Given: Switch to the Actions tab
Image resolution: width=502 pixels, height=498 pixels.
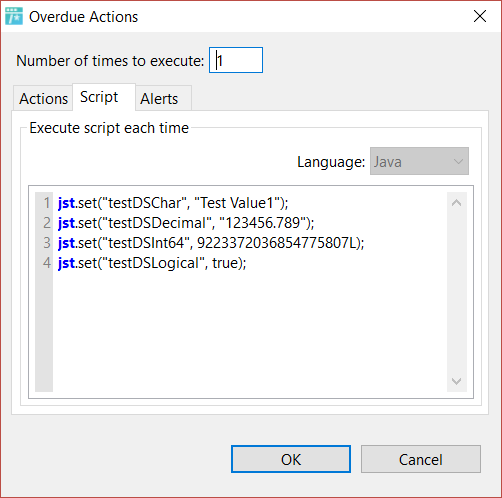Looking at the screenshot, I should tap(43, 99).
